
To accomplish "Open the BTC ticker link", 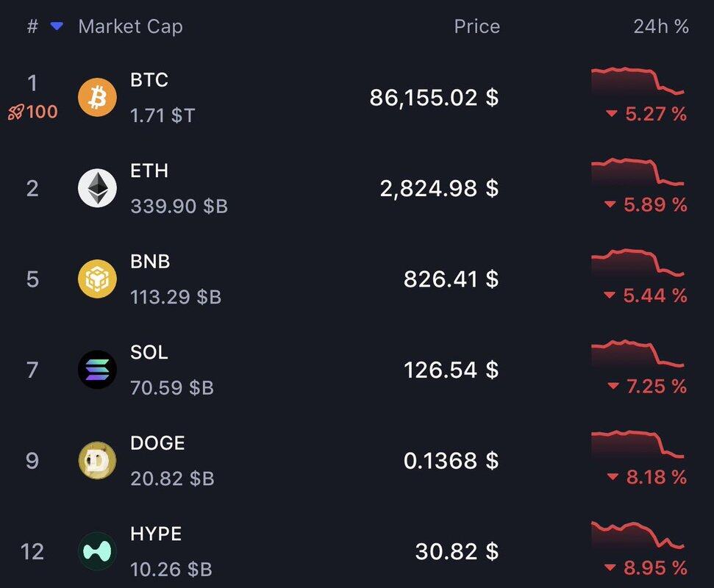I will (x=149, y=80).
